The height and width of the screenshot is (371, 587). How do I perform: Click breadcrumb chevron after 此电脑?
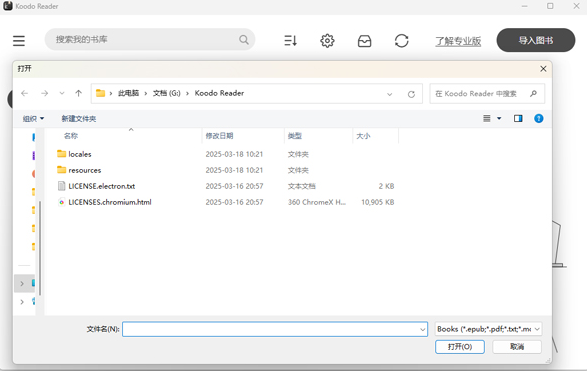pos(146,94)
